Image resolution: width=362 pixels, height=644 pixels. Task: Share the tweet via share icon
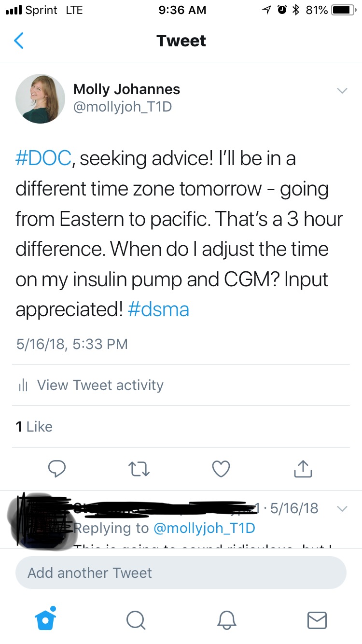pos(303,468)
